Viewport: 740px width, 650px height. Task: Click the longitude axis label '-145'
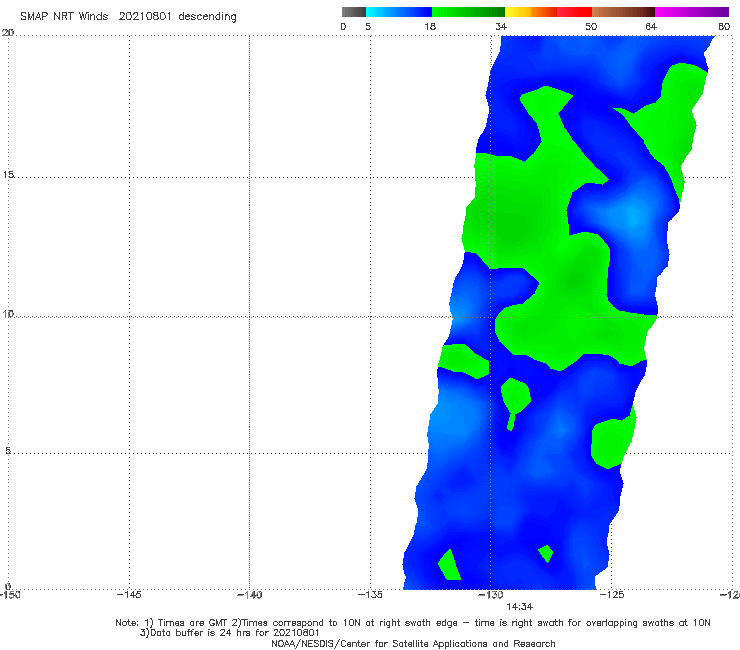[129, 595]
